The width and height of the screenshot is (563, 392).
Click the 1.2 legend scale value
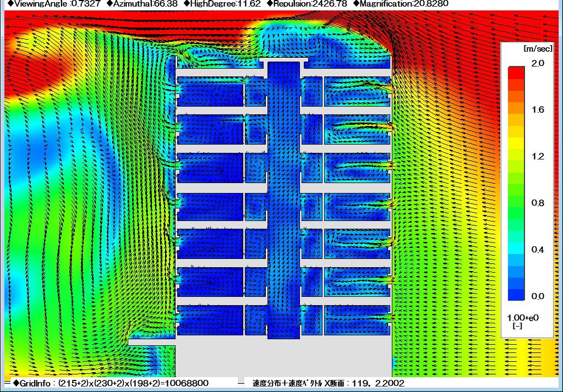[538, 156]
